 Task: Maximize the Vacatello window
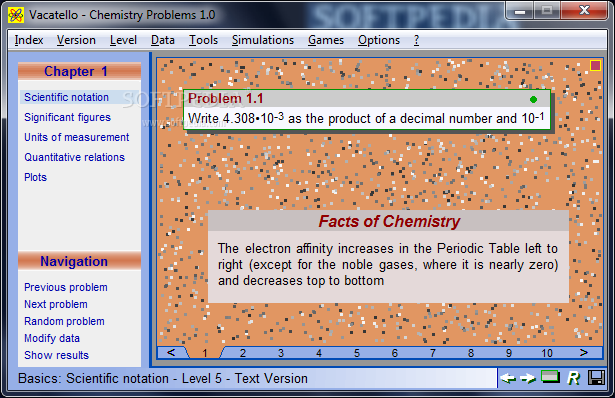click(547, 11)
